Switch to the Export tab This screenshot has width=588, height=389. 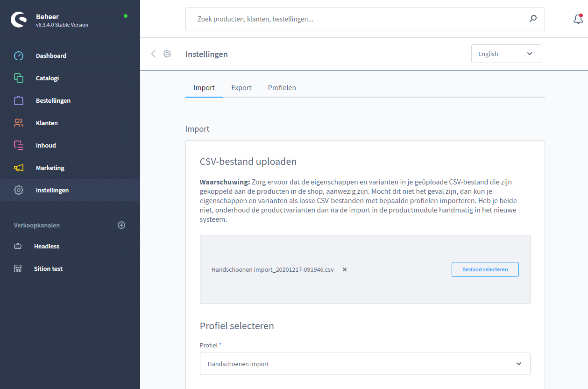[x=241, y=88]
